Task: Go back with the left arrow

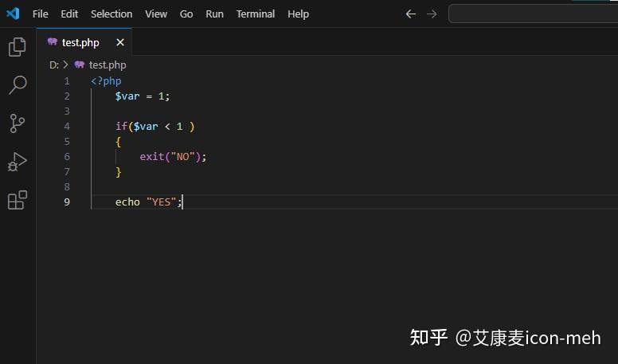Action: tap(411, 14)
